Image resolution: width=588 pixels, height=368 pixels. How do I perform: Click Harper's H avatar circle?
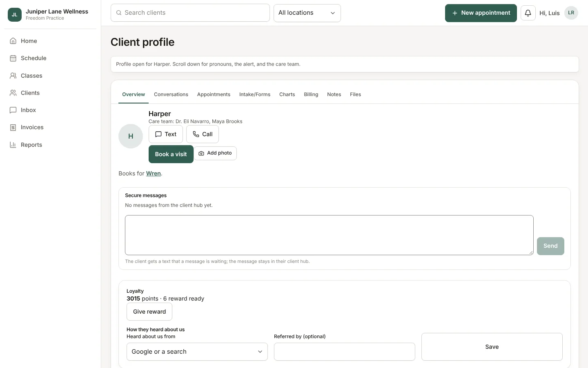[x=131, y=136]
